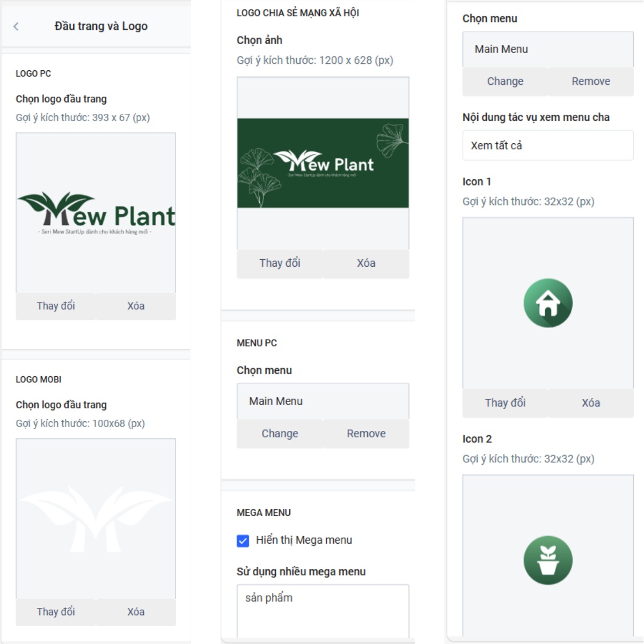Screen dimensions: 644x644
Task: Click Xóa under the PC logo
Action: click(x=136, y=306)
